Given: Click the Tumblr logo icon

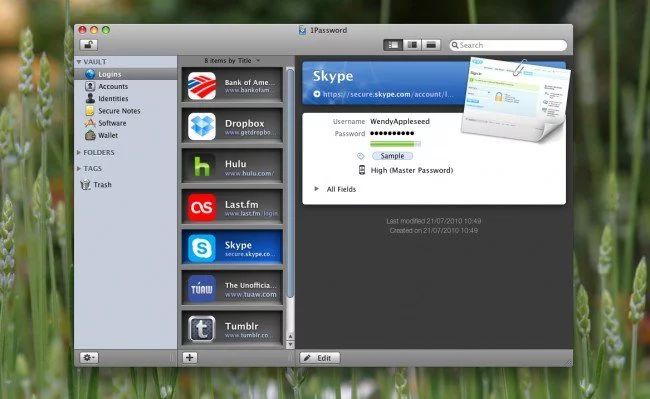Looking at the screenshot, I should [x=202, y=329].
